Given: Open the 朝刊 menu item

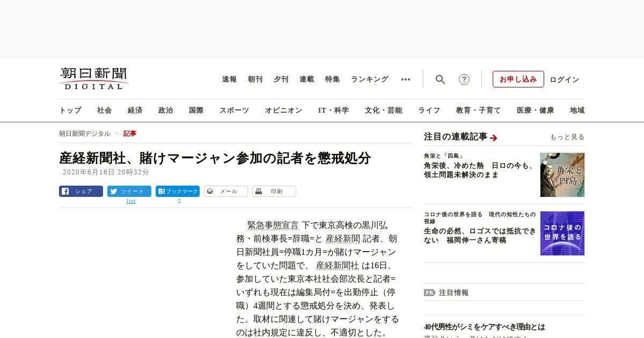Looking at the screenshot, I should [255, 79].
